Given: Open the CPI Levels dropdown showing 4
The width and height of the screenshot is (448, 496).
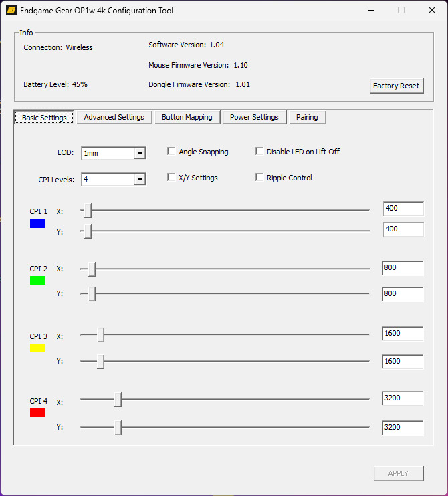Looking at the screenshot, I should click(x=113, y=179).
